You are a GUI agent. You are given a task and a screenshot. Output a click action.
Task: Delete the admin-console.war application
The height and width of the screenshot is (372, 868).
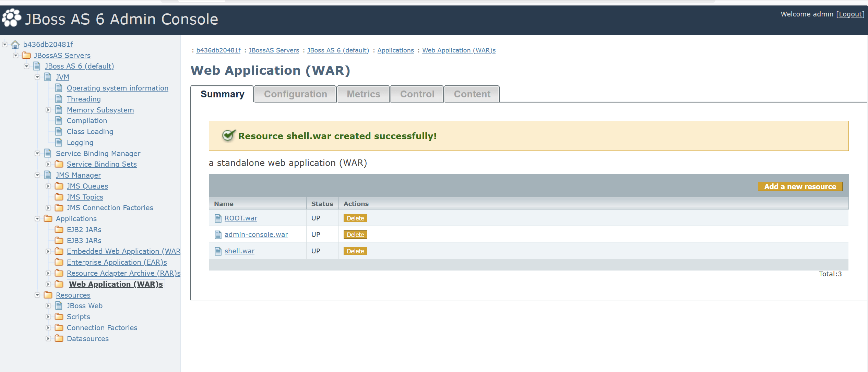355,235
